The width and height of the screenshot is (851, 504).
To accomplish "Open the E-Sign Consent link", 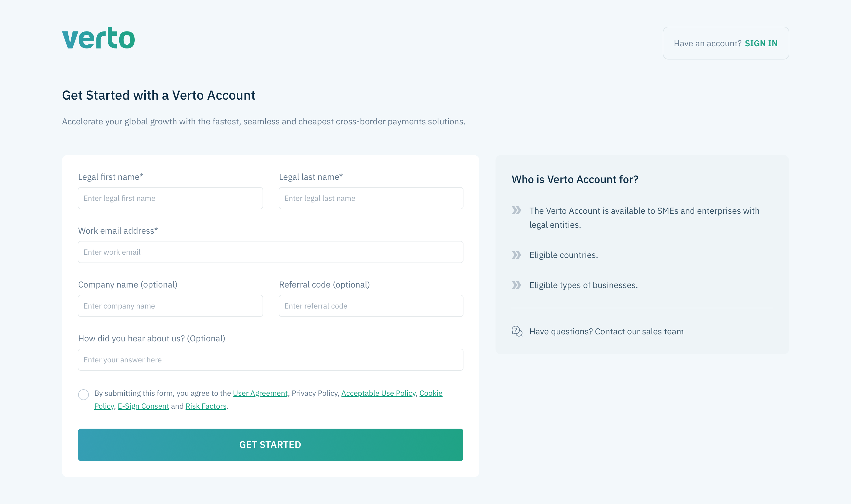I will coord(143,406).
